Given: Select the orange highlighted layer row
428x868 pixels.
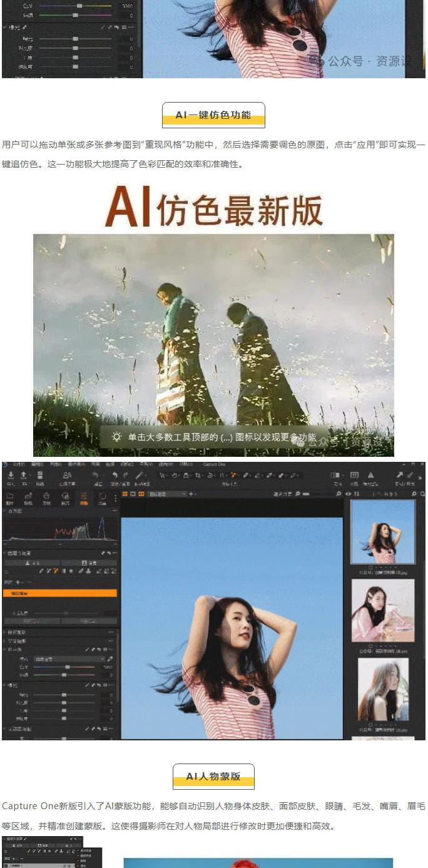Looking at the screenshot, I should coord(60,593).
